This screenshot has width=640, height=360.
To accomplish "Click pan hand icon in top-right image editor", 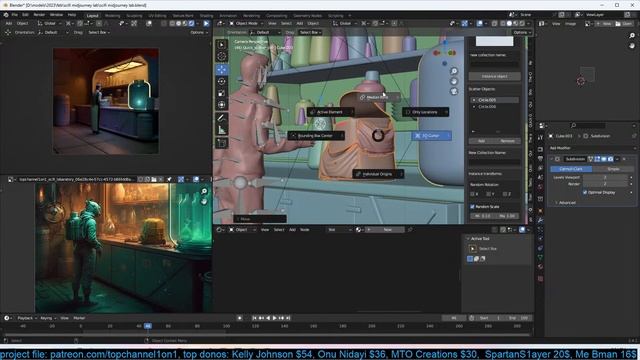I will (x=632, y=46).
